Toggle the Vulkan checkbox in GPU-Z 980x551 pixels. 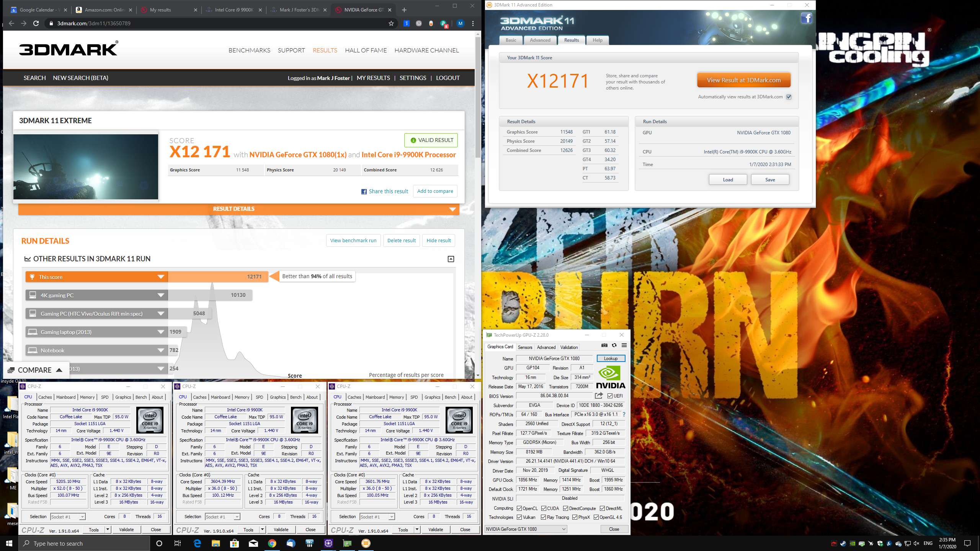click(519, 517)
